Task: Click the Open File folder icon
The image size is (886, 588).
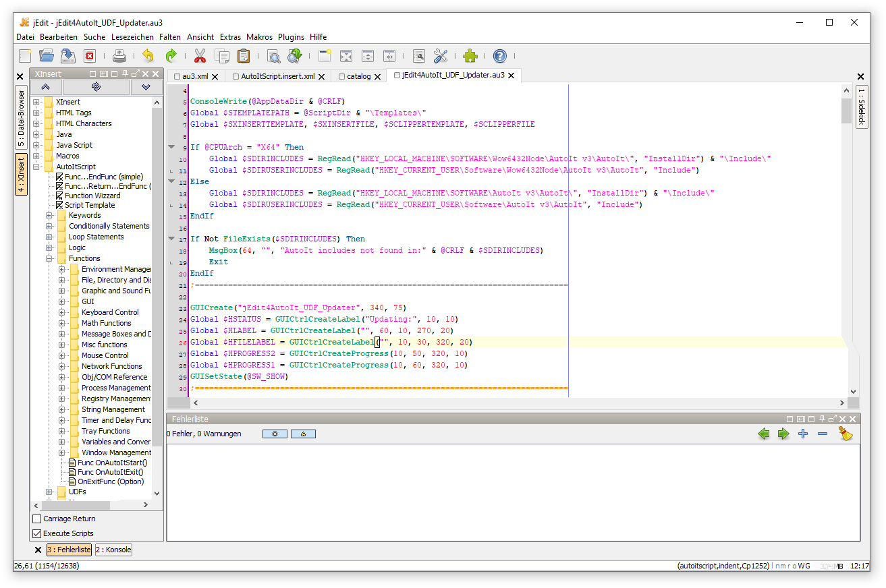Action: click(x=47, y=56)
